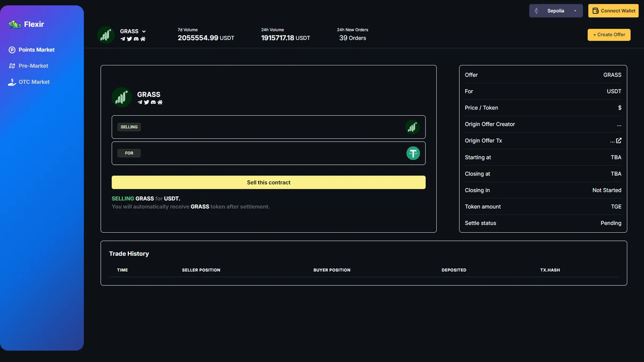Click the Closing at label
The width and height of the screenshot is (644, 362).
pyautogui.click(x=478, y=174)
